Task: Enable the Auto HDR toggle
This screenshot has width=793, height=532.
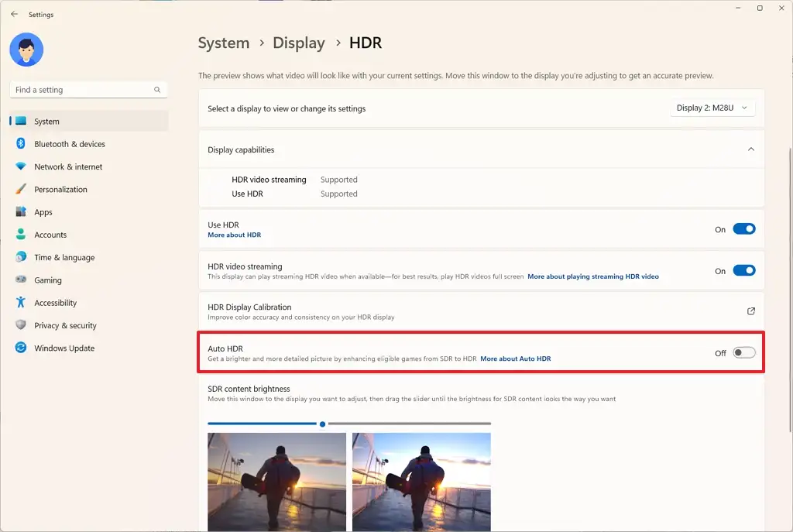Action: click(744, 352)
